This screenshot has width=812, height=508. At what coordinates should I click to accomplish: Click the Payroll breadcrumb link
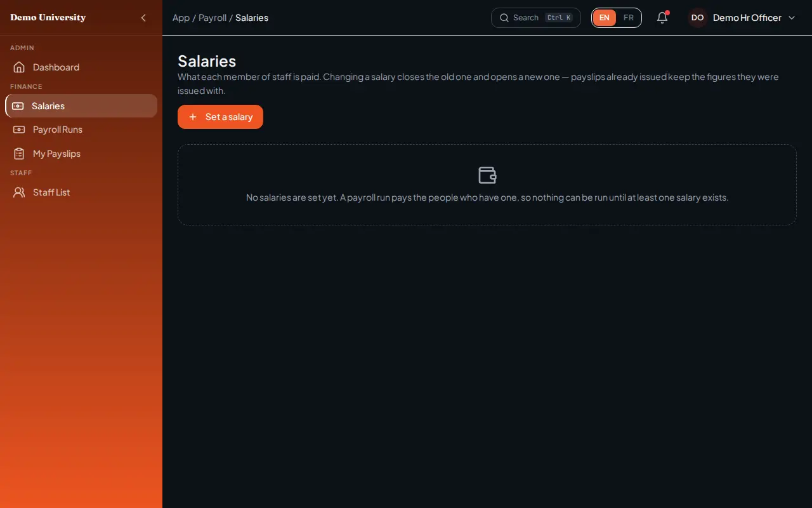pos(213,18)
